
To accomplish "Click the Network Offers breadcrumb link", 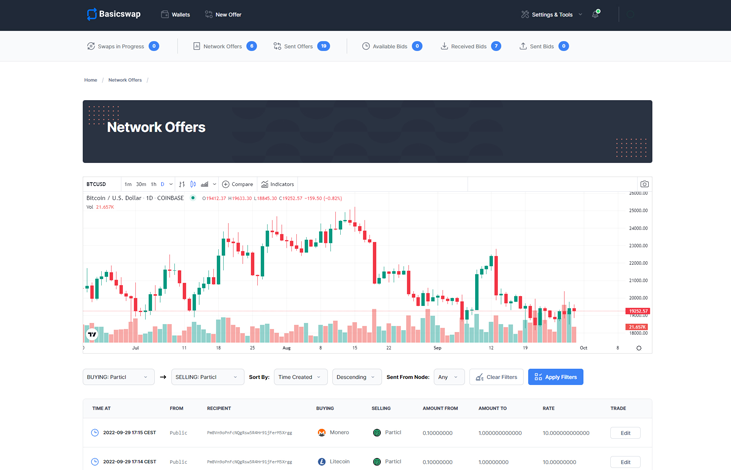I will (125, 80).
